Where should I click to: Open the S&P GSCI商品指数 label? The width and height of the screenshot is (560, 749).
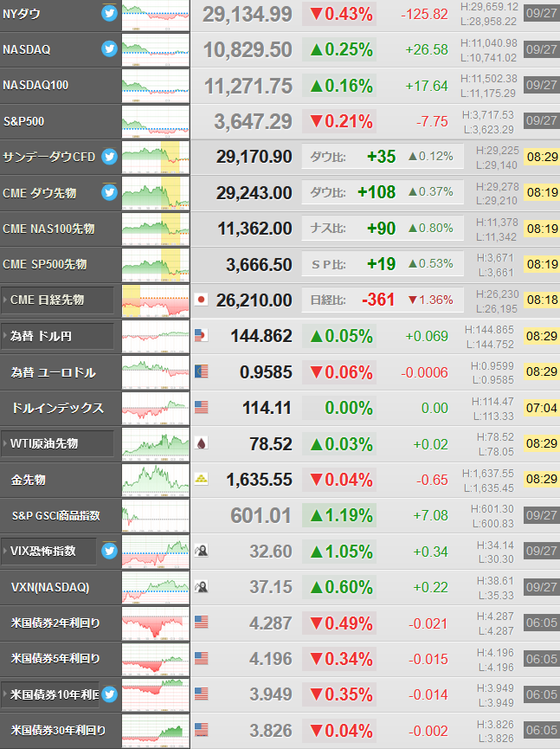pos(56,515)
